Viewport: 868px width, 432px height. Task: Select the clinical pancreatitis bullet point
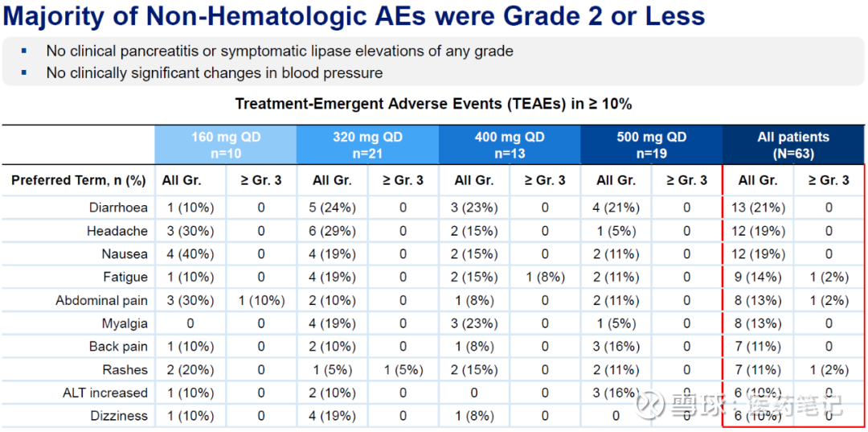click(x=279, y=51)
